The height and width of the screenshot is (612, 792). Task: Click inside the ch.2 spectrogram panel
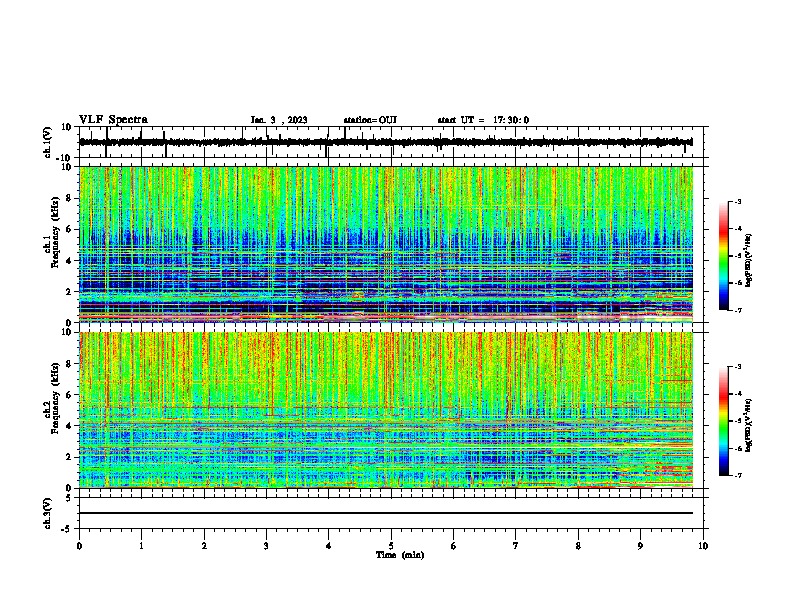pos(386,410)
